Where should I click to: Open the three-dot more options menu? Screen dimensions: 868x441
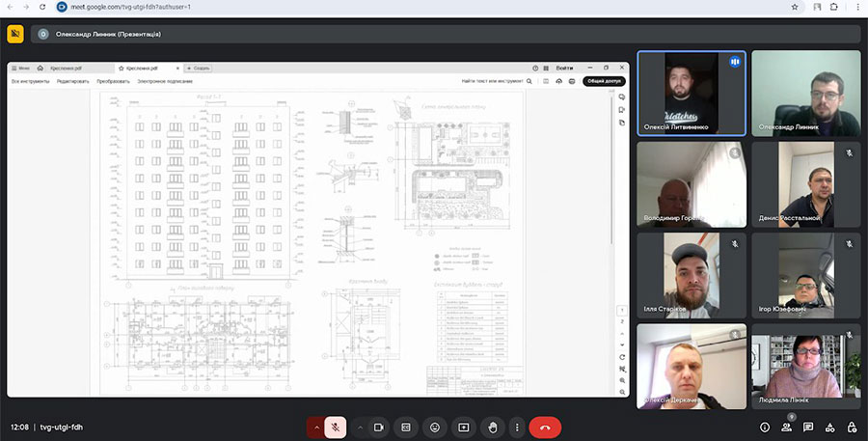(x=518, y=427)
